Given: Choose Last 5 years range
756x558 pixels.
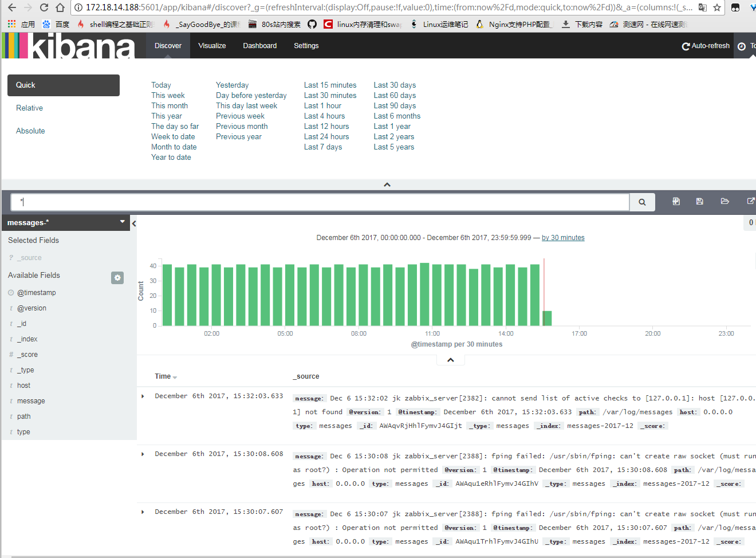Looking at the screenshot, I should (x=394, y=147).
